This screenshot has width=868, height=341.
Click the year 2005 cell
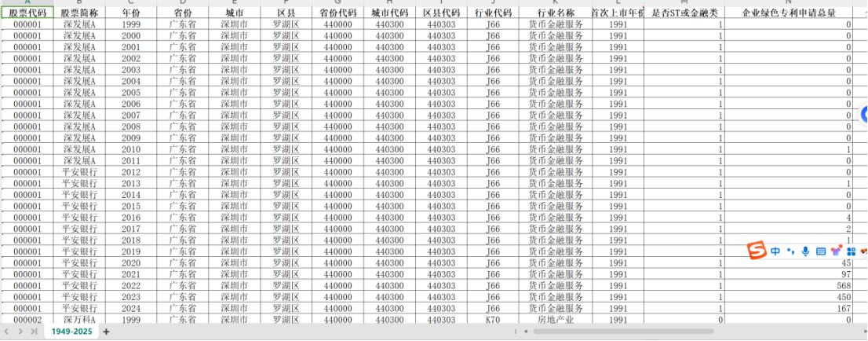(130, 93)
